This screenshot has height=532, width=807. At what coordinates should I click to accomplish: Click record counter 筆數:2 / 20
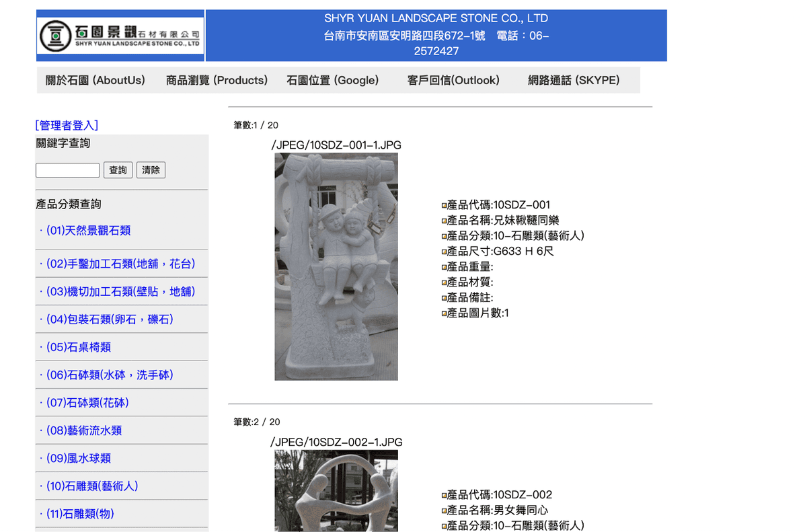257,422
